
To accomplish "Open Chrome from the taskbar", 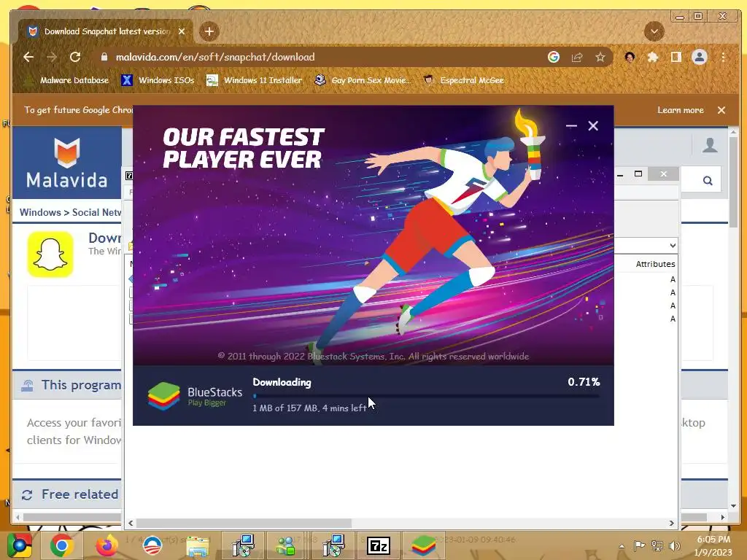I will (x=62, y=545).
